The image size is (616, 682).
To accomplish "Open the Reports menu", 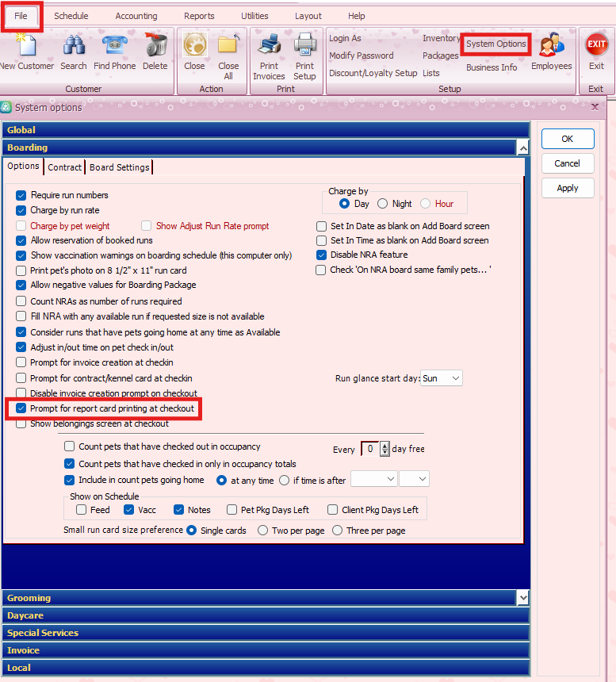I will tap(199, 16).
